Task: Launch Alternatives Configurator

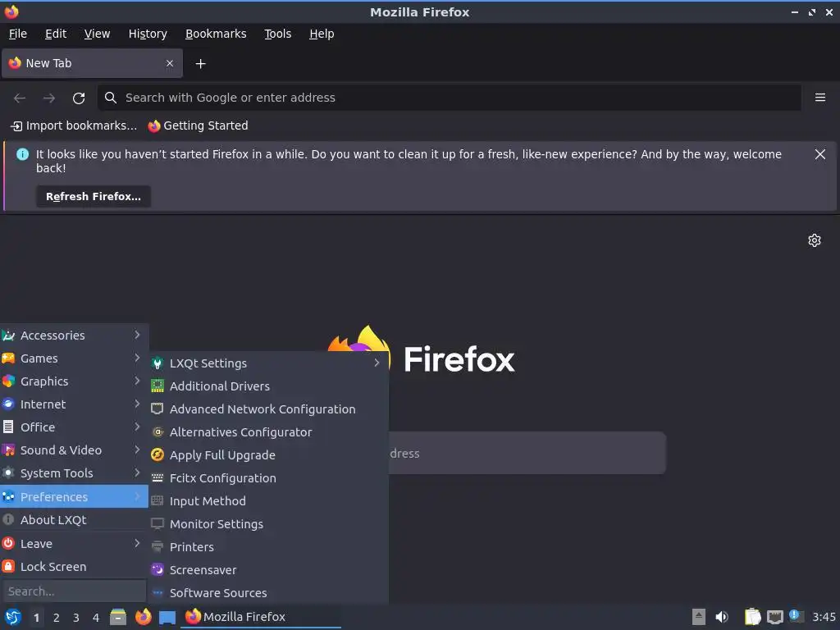Action: pos(269,432)
